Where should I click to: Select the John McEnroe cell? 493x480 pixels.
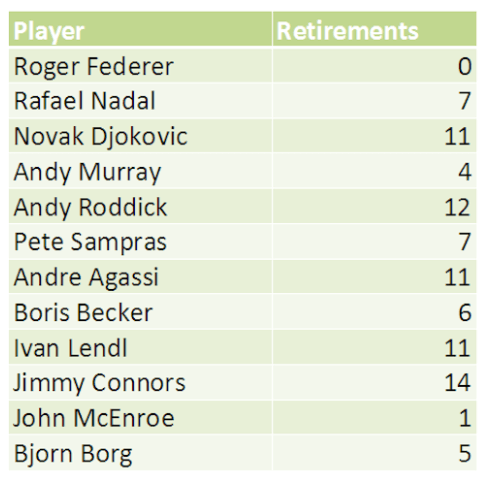click(140, 417)
